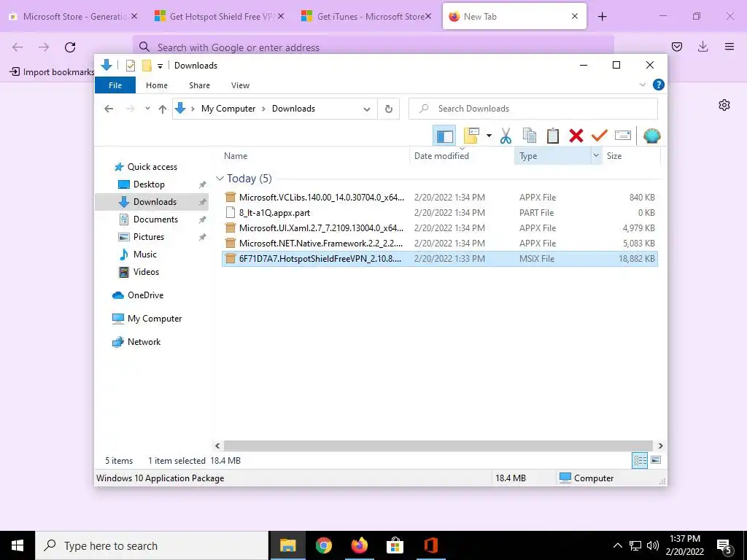Screen dimensions: 747x560
Task: Switch to the Get iTunes Microsoft Store tab
Action: coord(366,16)
